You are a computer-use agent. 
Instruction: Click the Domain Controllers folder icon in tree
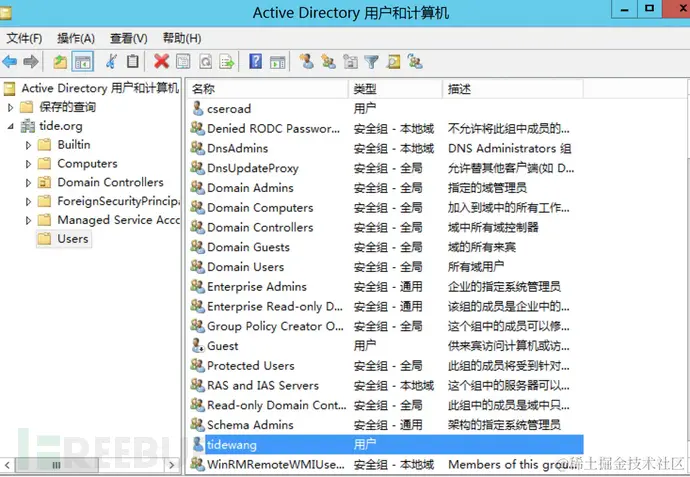pyautogui.click(x=44, y=182)
